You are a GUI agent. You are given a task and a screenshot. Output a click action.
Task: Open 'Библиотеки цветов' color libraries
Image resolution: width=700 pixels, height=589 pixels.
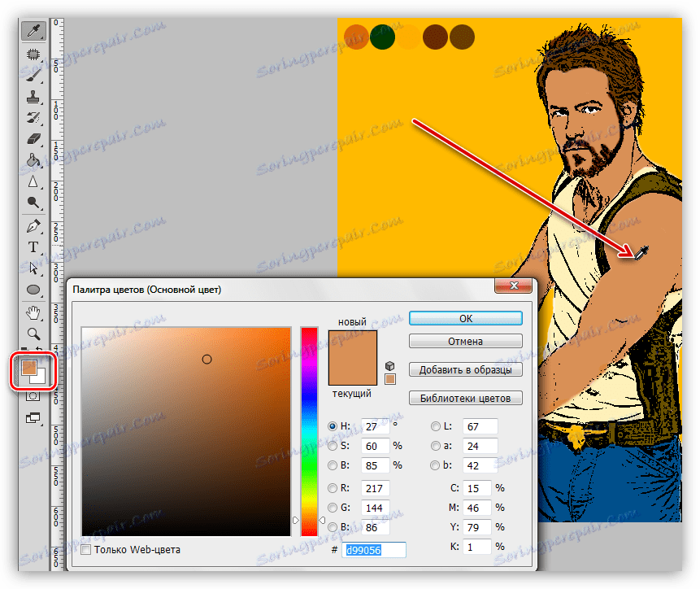(465, 399)
